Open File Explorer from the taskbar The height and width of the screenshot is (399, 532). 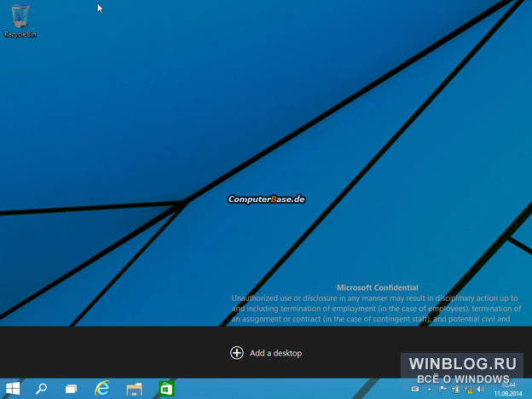pyautogui.click(x=134, y=389)
